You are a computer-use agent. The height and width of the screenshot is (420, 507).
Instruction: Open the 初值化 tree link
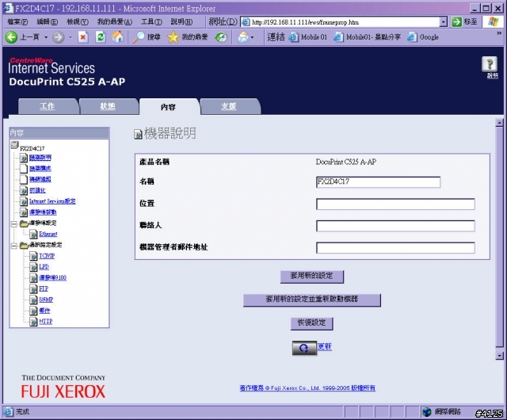(x=37, y=190)
